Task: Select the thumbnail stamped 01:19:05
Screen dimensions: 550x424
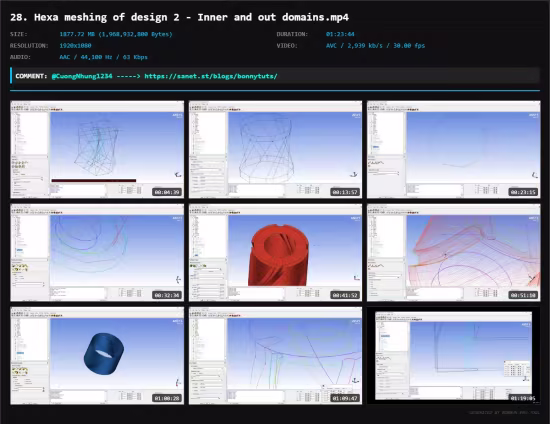Action: pos(454,356)
